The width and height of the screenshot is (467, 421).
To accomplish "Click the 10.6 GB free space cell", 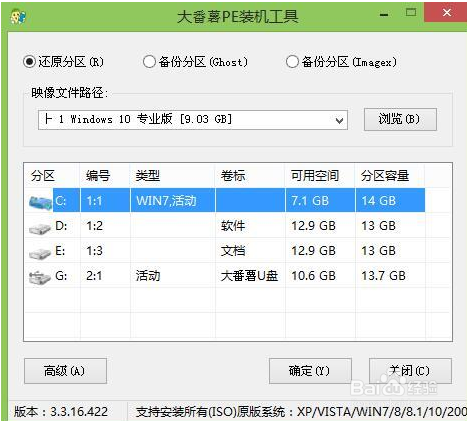I will (313, 276).
